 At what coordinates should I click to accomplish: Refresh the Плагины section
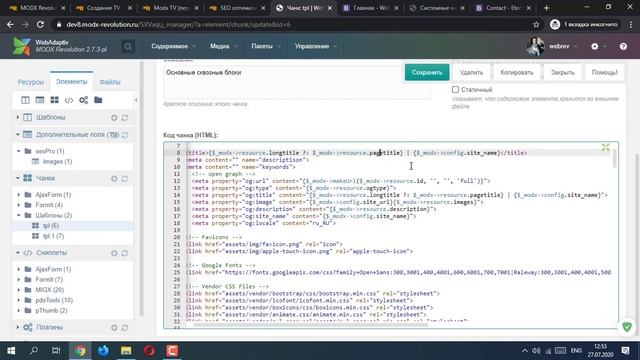125,327
